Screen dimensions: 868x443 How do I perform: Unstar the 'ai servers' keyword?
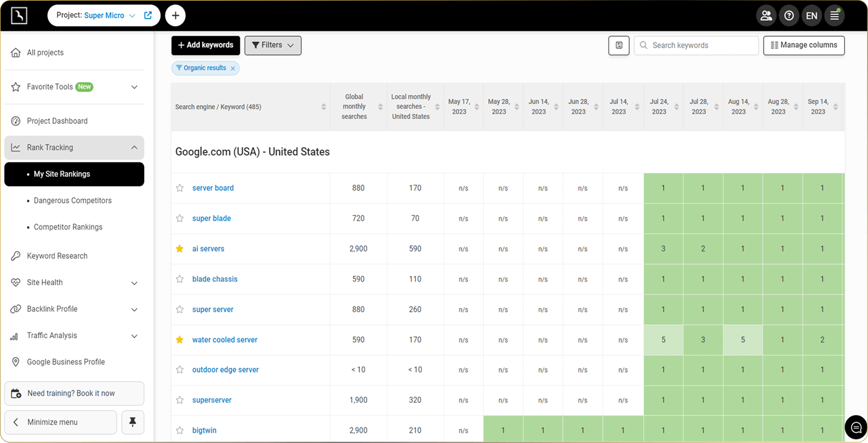(x=180, y=249)
